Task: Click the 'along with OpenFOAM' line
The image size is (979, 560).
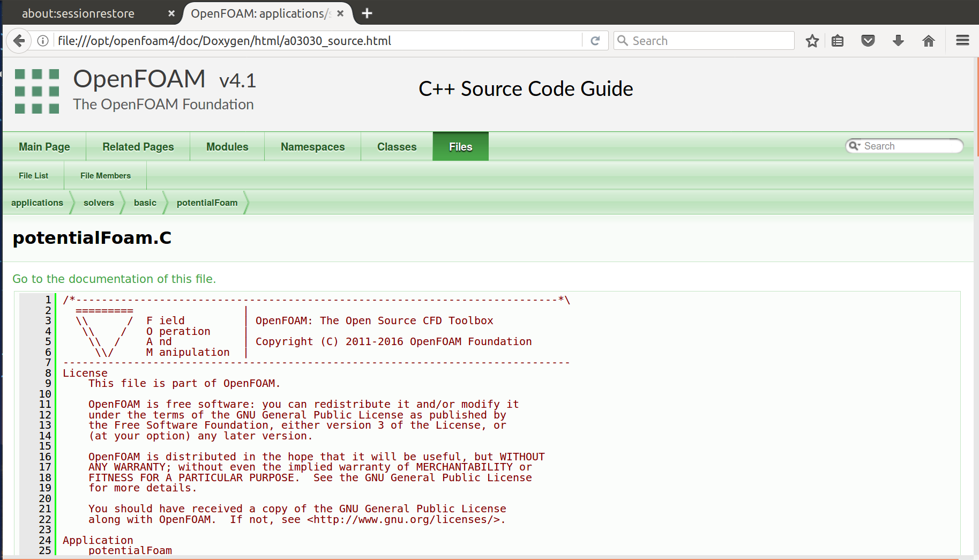Action: pos(297,520)
